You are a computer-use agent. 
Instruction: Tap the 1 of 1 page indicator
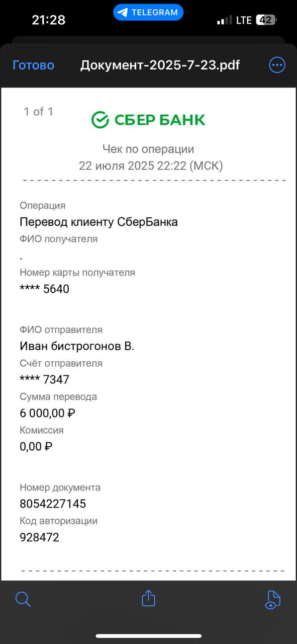pyautogui.click(x=38, y=112)
